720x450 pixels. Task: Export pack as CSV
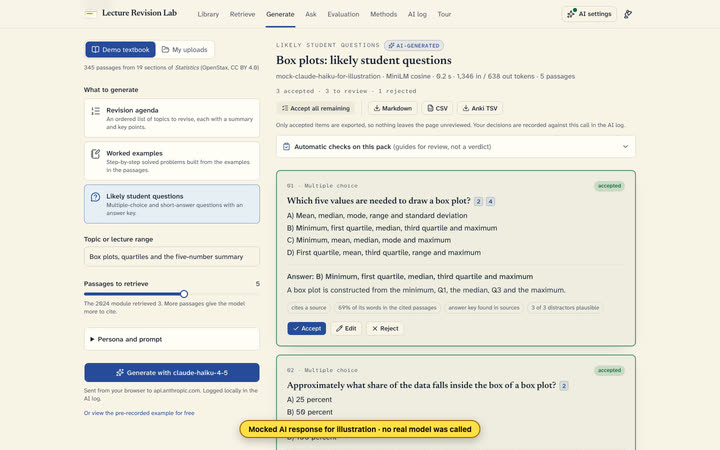click(437, 108)
